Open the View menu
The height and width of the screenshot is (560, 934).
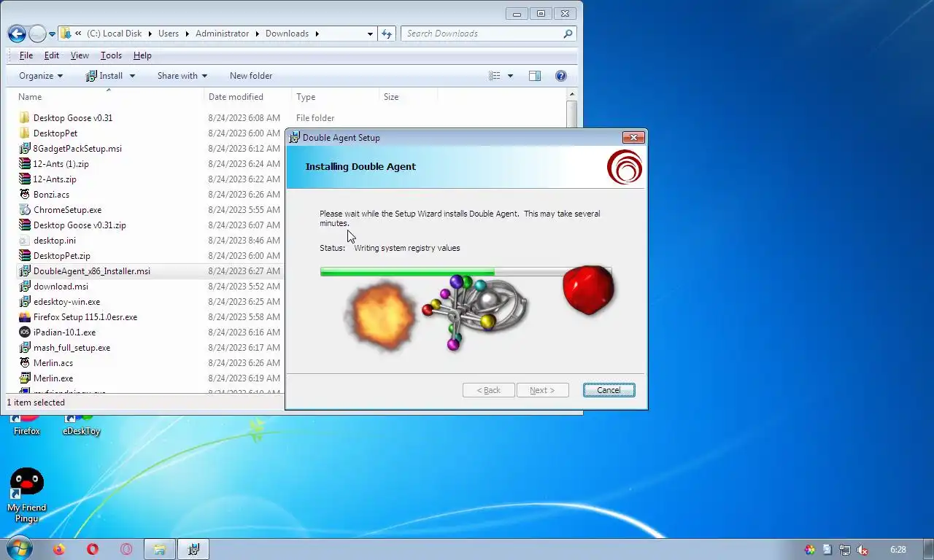tap(80, 55)
